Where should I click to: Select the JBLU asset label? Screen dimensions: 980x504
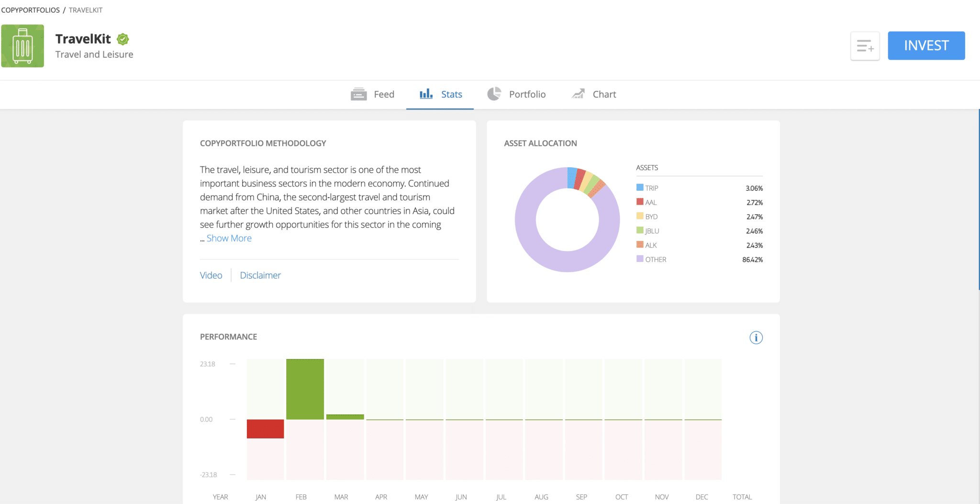[x=652, y=231]
